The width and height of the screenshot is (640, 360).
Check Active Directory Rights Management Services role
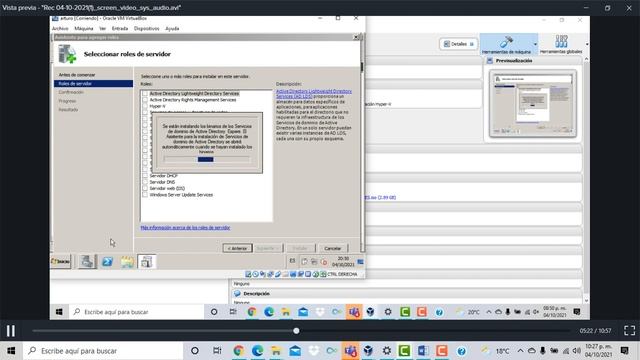[x=145, y=100]
